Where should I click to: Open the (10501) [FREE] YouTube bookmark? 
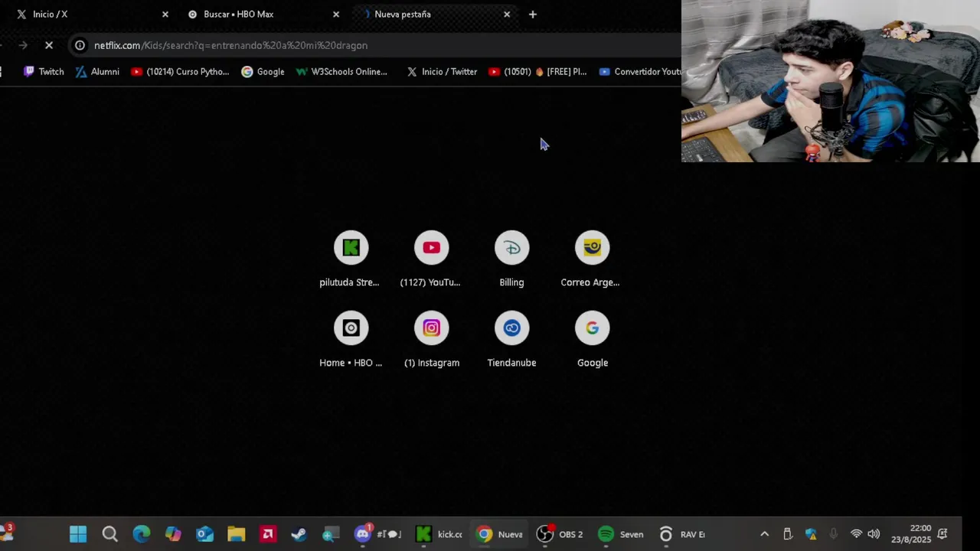click(x=537, y=71)
